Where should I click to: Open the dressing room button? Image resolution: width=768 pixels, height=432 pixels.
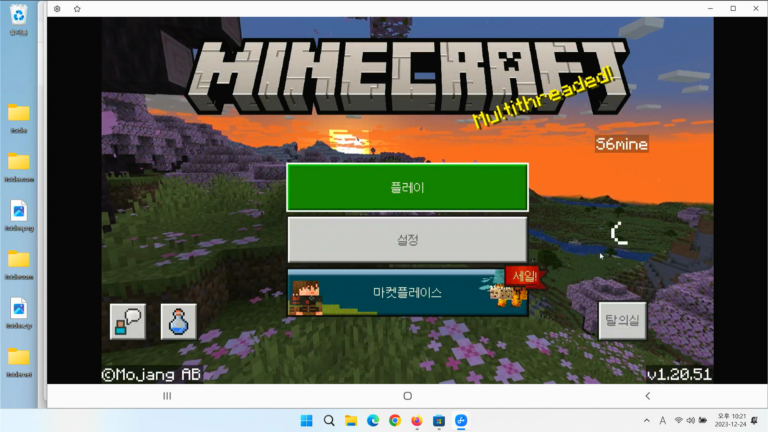click(622, 321)
